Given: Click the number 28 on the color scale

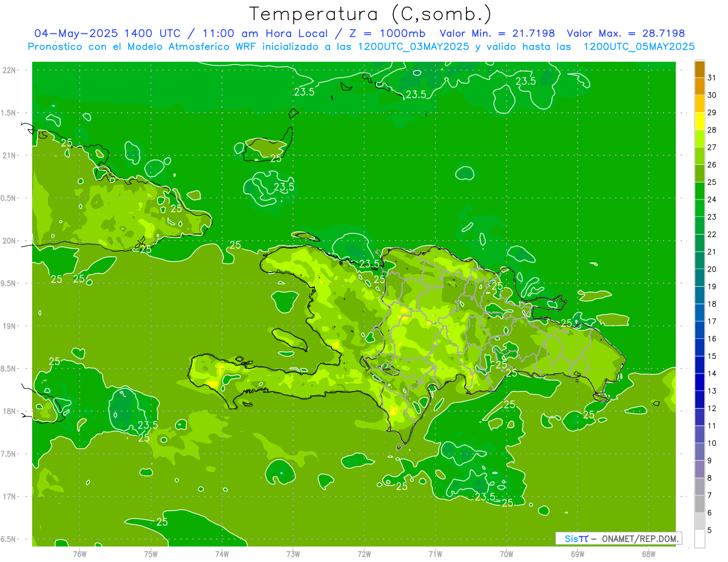Looking at the screenshot, I should (x=712, y=130).
